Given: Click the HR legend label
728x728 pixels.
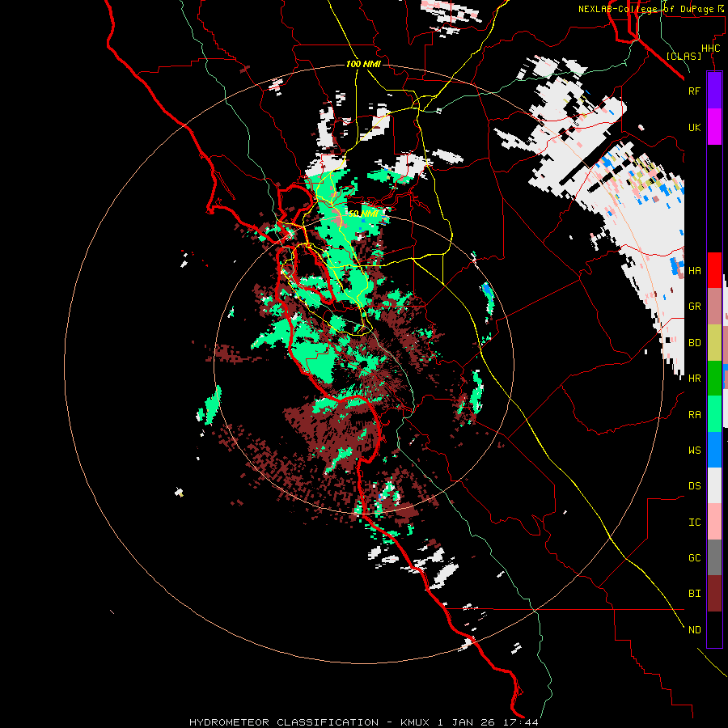Looking at the screenshot, I should click(695, 379).
